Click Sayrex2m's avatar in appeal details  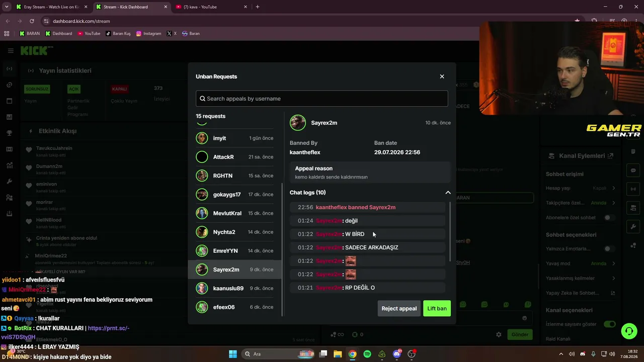298,123
